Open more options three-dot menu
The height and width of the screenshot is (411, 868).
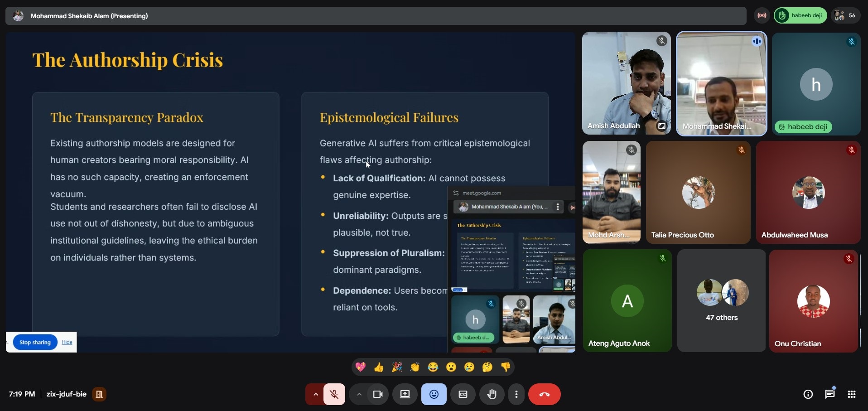pyautogui.click(x=516, y=394)
